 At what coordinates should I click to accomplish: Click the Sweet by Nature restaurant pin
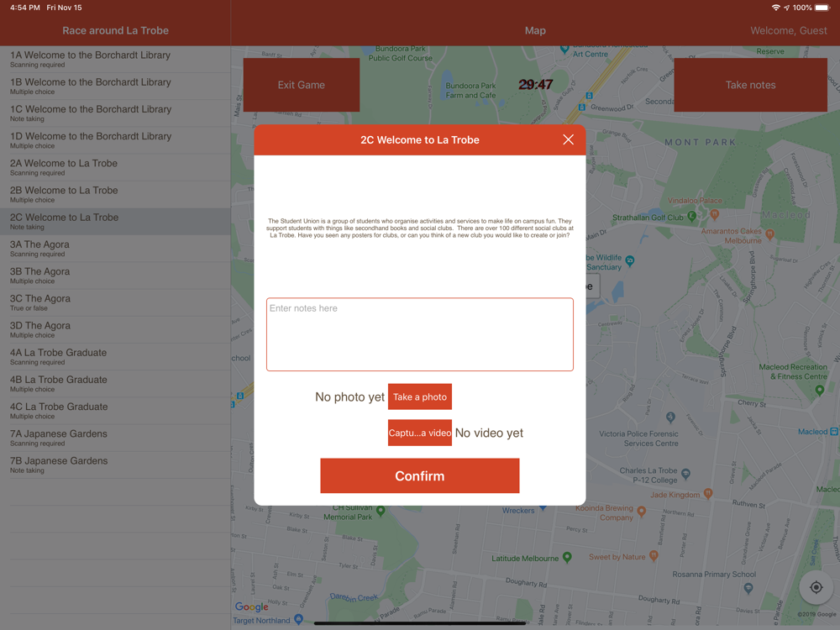coord(654,556)
